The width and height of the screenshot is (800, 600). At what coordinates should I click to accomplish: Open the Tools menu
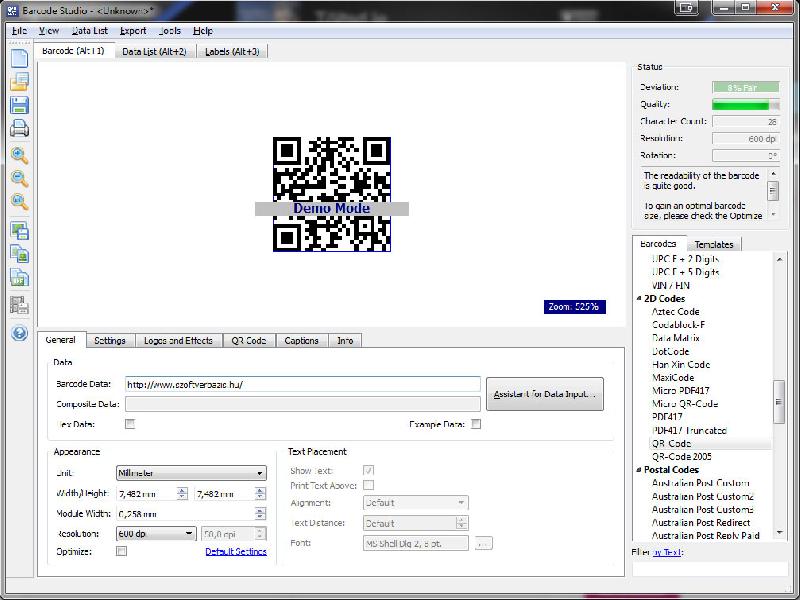(x=170, y=31)
